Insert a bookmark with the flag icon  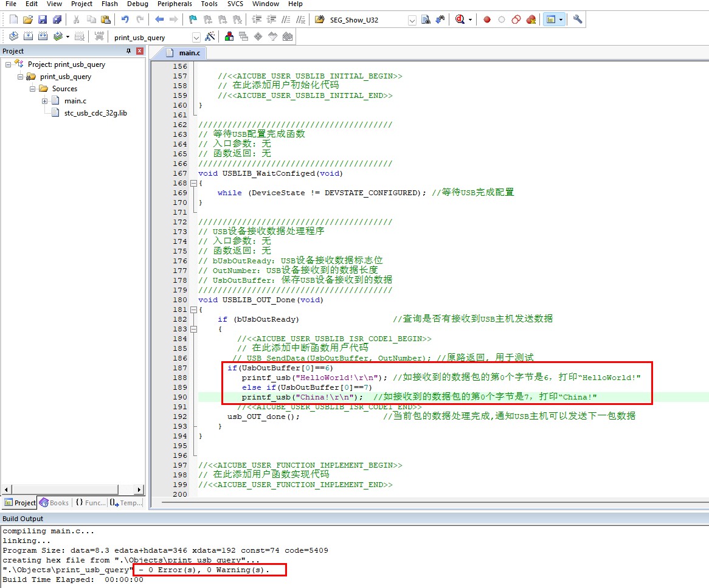click(193, 19)
